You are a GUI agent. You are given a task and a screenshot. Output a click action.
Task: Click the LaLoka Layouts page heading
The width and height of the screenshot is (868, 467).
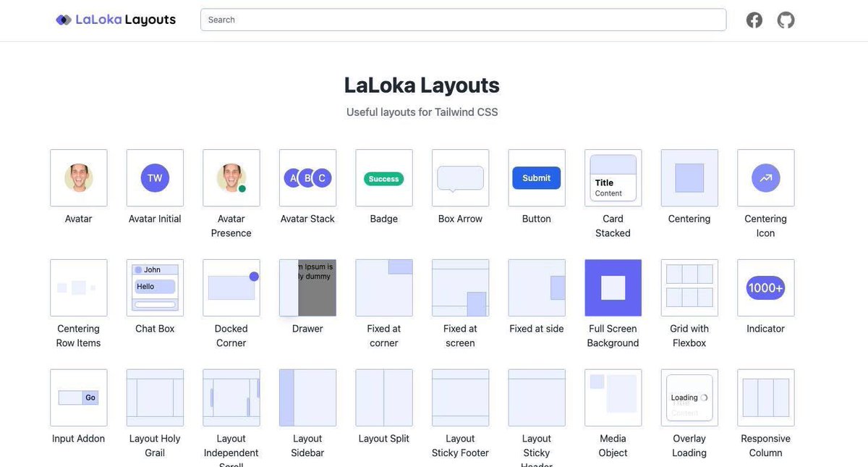(422, 85)
